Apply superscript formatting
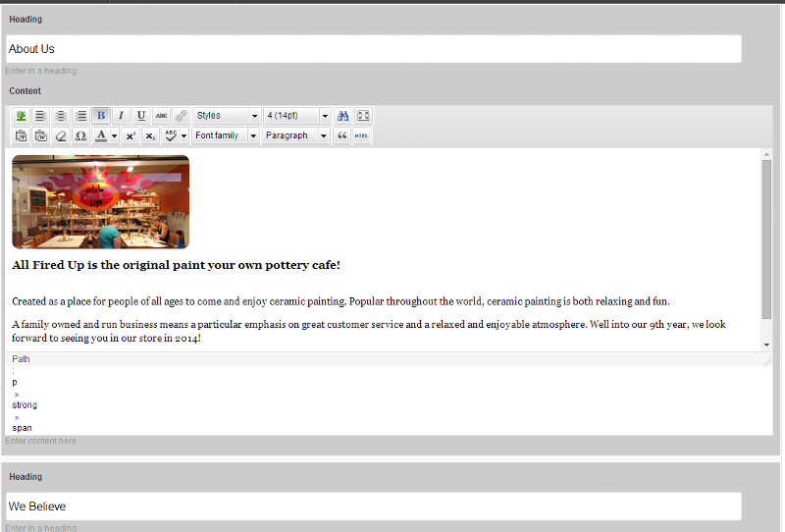 coord(131,135)
